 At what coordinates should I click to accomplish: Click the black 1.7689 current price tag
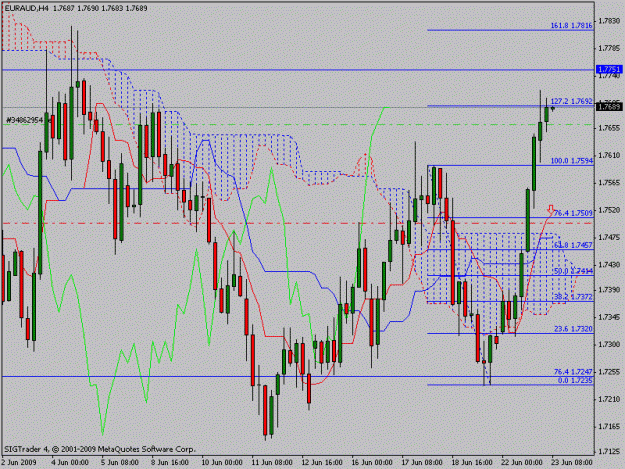click(609, 106)
